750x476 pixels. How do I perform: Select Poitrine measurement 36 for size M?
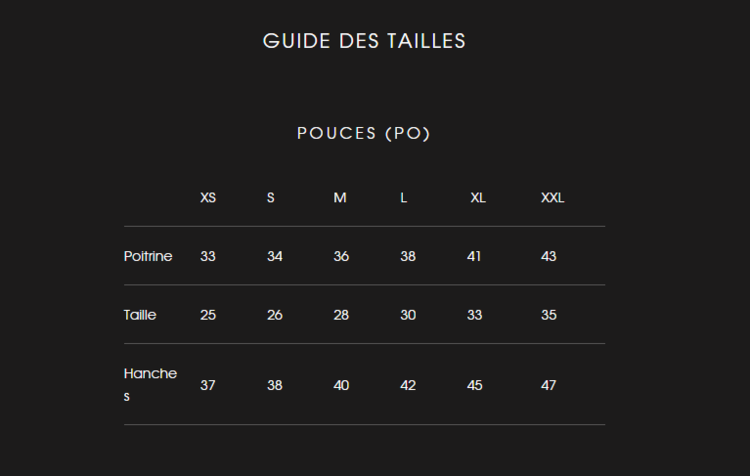click(x=341, y=256)
